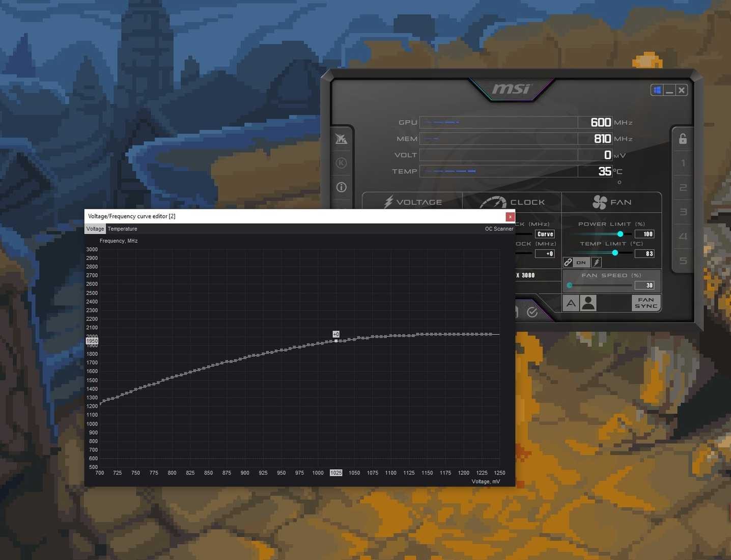The width and height of the screenshot is (731, 560).
Task: Activate the Fan Sync toggle
Action: 645,303
